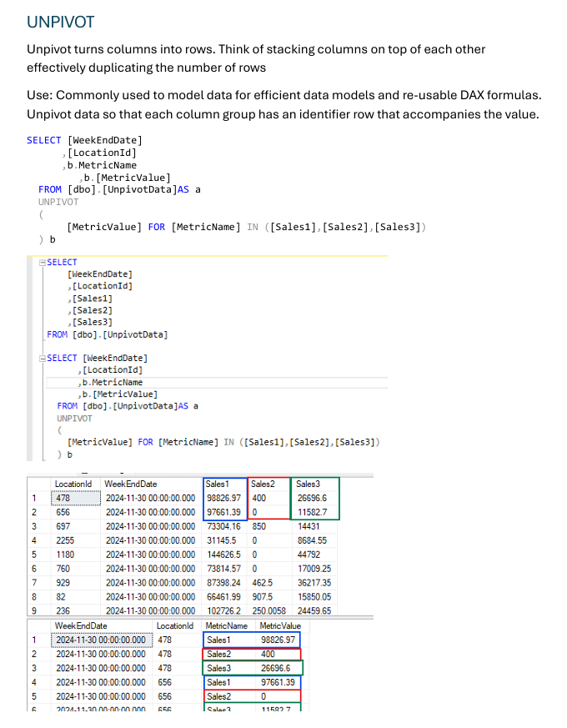
Task: Select the MetricValue column header in bottom grid
Action: [280, 625]
